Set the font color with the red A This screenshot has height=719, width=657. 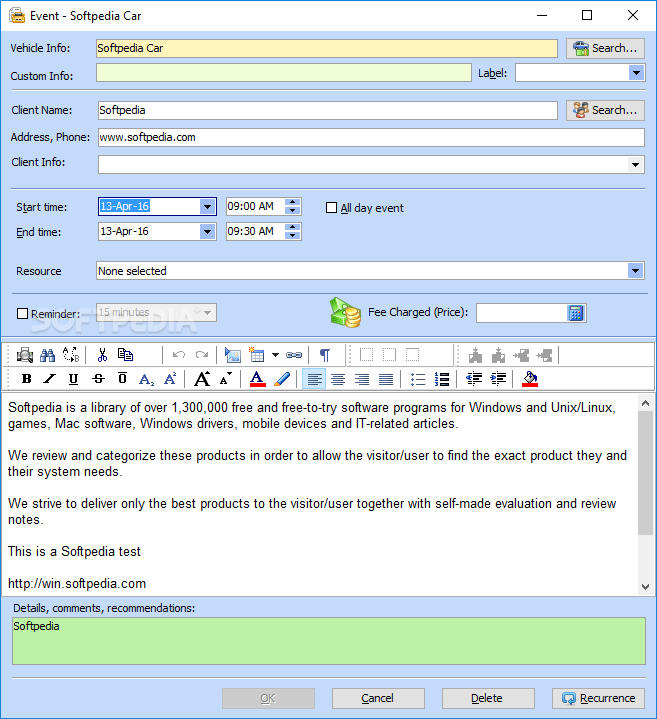click(x=258, y=379)
